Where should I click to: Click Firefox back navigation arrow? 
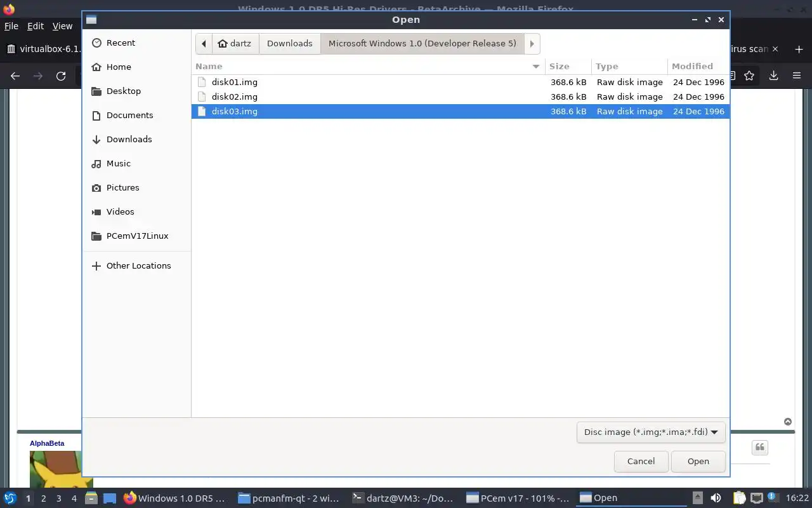(x=15, y=76)
